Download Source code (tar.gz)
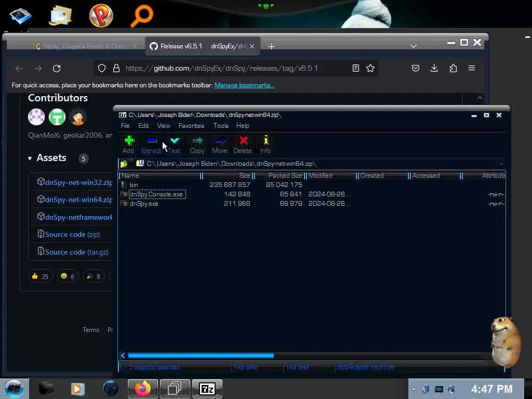 coord(77,252)
